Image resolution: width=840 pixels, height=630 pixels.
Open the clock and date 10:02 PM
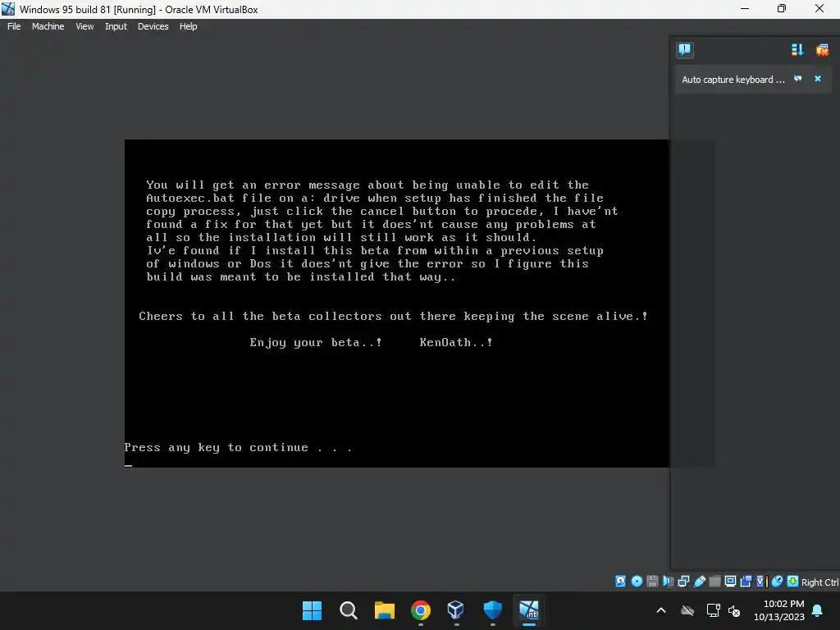(779, 610)
